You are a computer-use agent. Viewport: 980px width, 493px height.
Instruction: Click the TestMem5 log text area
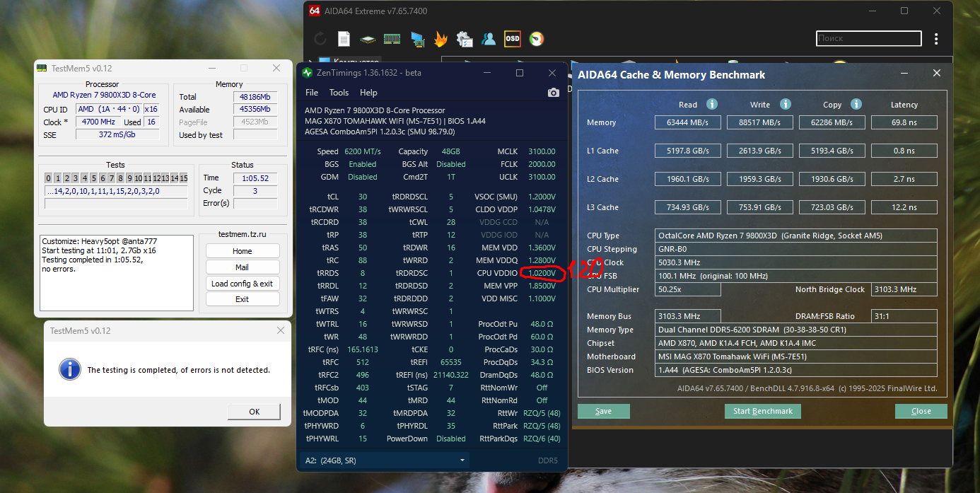point(117,273)
